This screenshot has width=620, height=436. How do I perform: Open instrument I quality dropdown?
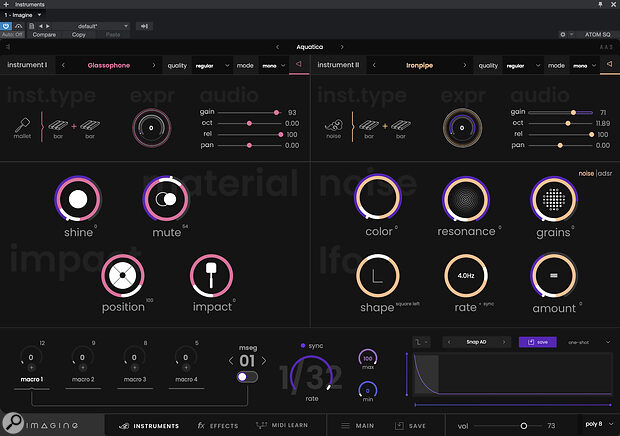212,66
